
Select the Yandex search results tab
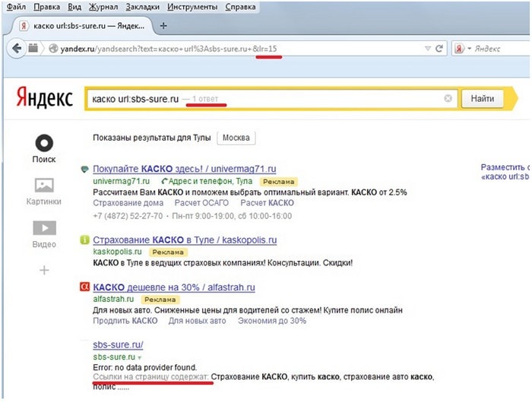point(83,26)
